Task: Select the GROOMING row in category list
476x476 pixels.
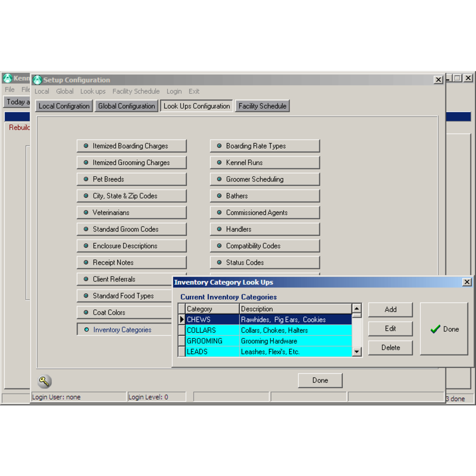Action: tap(212, 341)
